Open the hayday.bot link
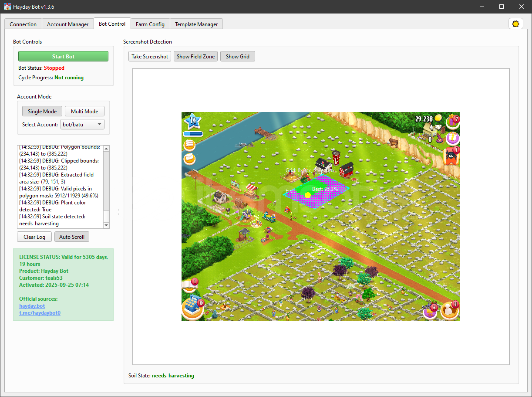 click(32, 306)
